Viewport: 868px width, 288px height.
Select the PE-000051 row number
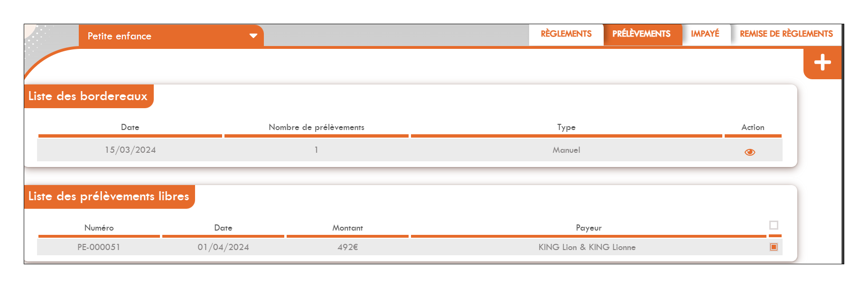tap(99, 247)
